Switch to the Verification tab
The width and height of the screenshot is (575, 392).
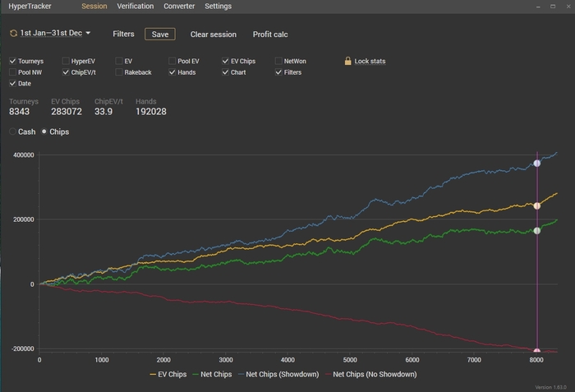point(136,7)
